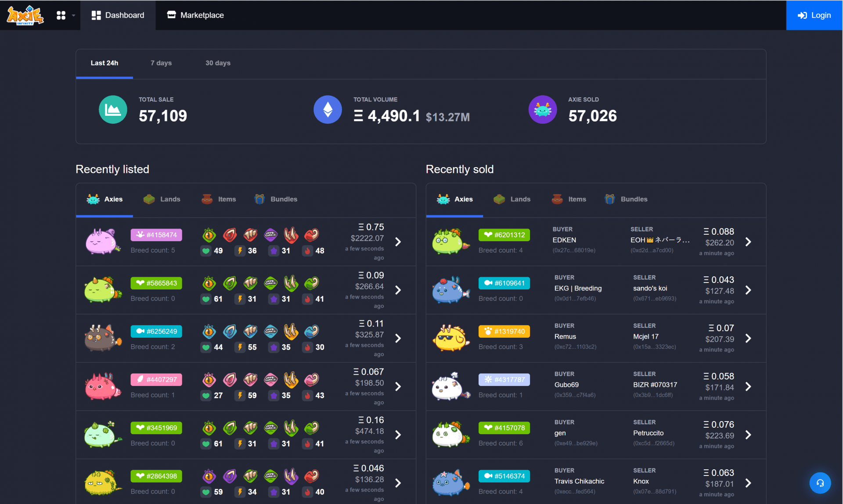Select Axies tab under Recently sold
843x504 pixels.
[x=455, y=199]
